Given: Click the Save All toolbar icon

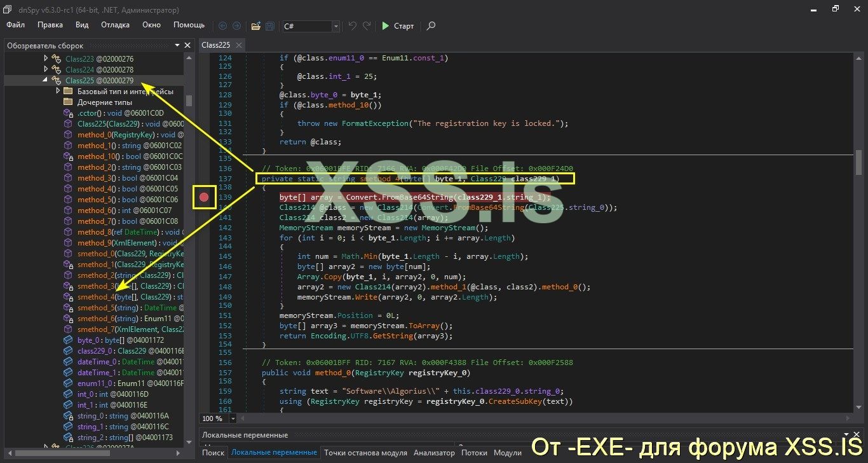Looking at the screenshot, I should 270,26.
